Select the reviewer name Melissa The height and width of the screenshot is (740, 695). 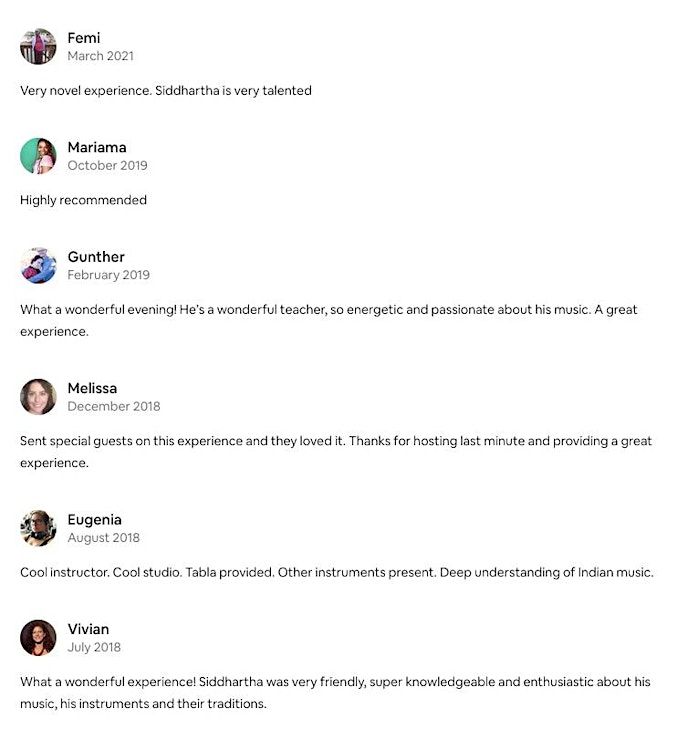pos(92,388)
